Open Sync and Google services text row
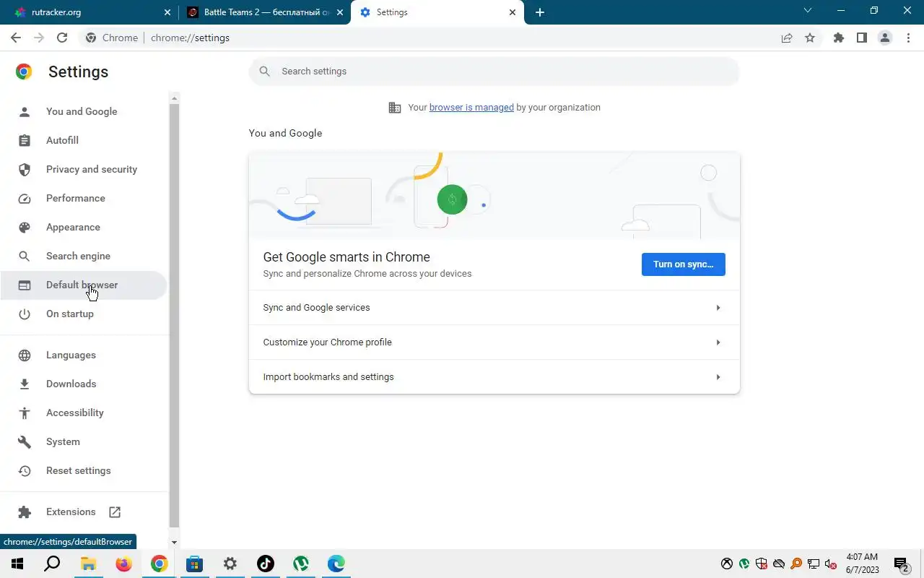 point(494,308)
